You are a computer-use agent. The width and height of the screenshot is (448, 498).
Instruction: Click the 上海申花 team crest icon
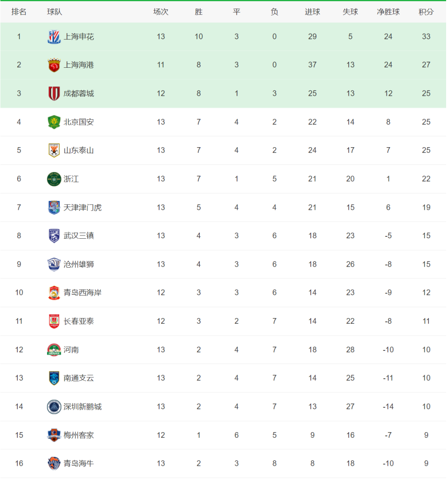coord(54,37)
